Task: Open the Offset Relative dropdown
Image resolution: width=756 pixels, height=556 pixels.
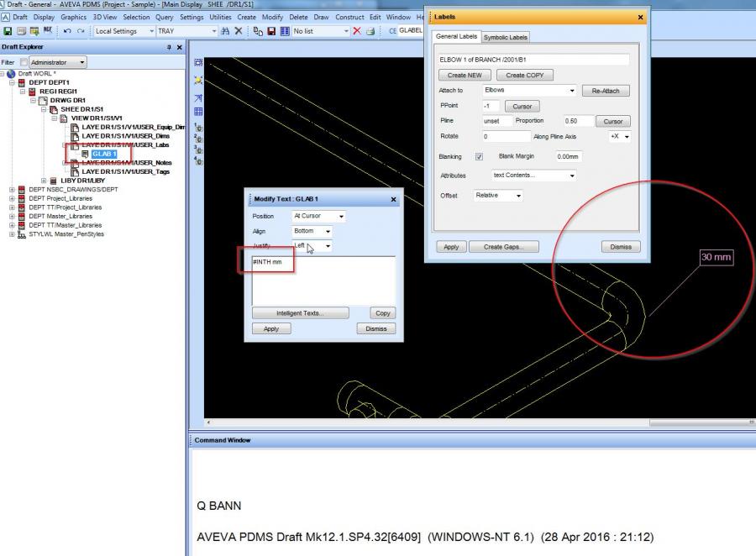Action: pyautogui.click(x=518, y=196)
